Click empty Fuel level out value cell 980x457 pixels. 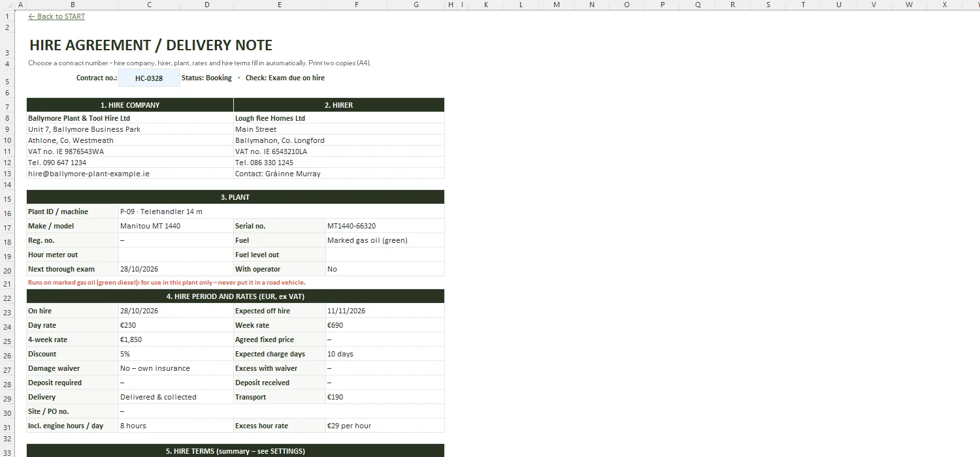pyautogui.click(x=385, y=255)
